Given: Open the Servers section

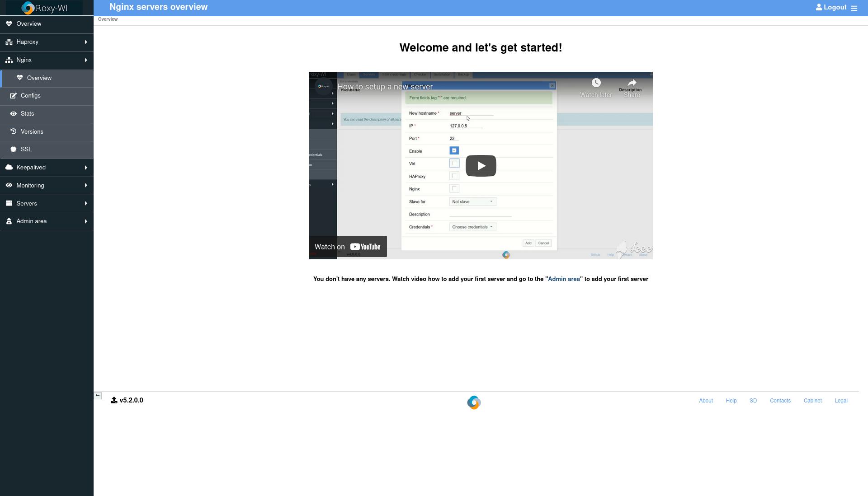Looking at the screenshot, I should click(47, 204).
